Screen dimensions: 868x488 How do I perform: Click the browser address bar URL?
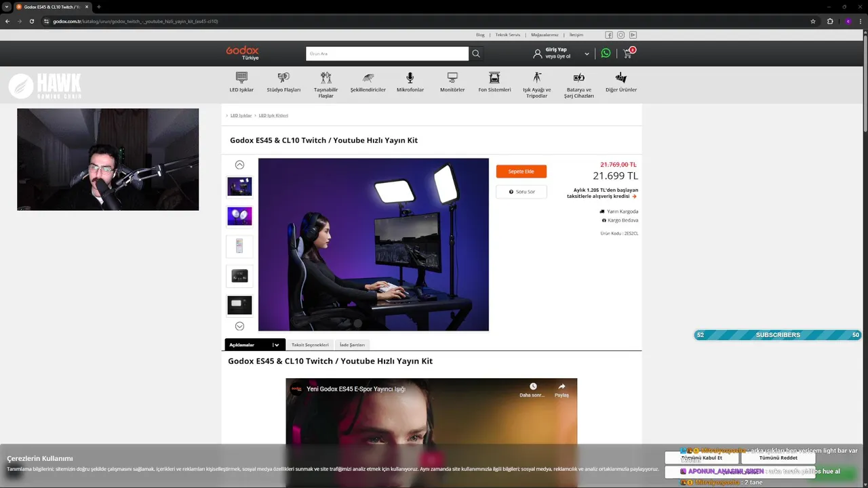[x=136, y=21]
